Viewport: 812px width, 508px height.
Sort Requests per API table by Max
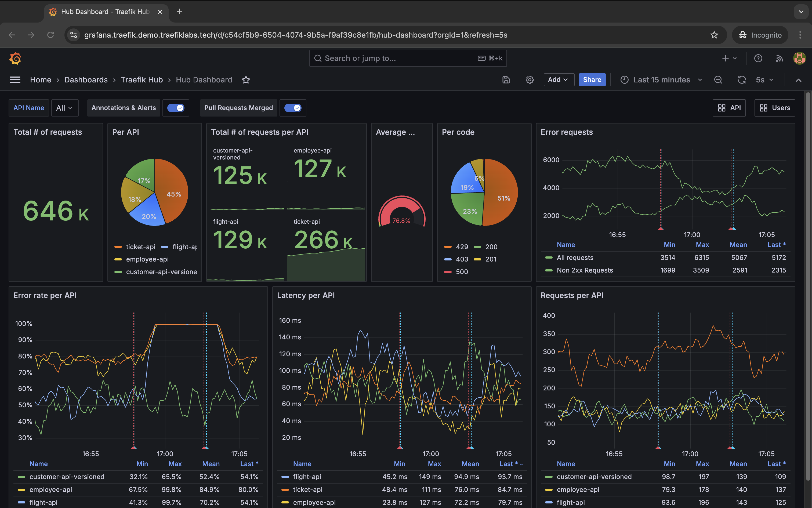pos(702,464)
